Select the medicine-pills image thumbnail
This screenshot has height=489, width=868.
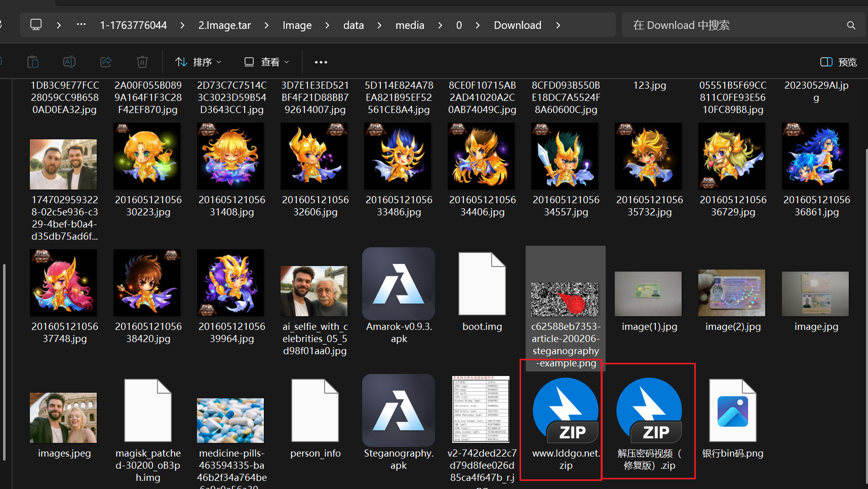[x=230, y=421]
